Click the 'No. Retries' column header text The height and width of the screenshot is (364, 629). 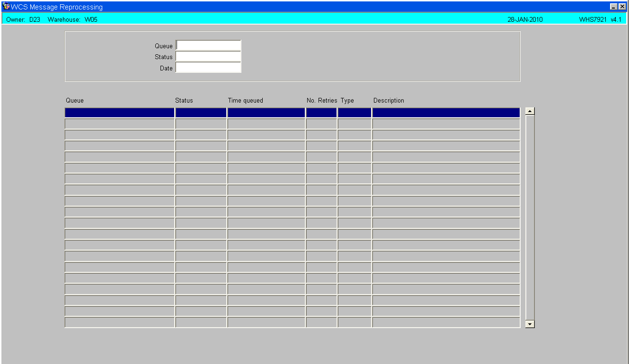click(322, 101)
